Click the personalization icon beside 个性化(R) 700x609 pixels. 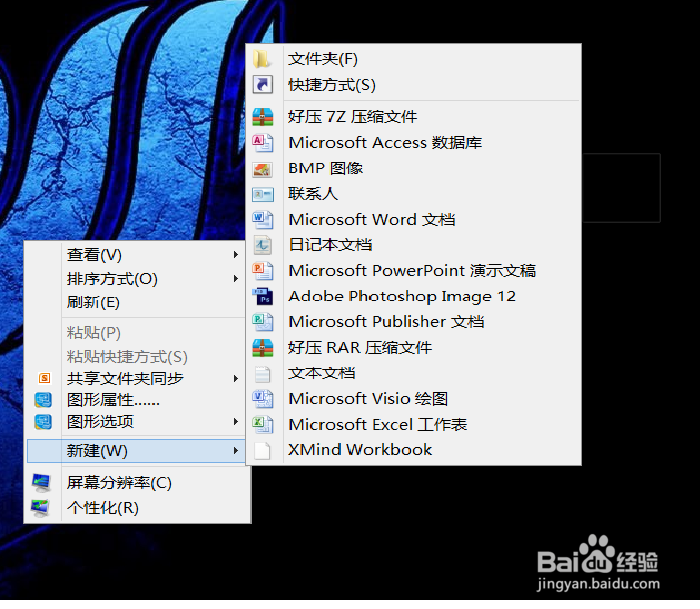pos(40,508)
